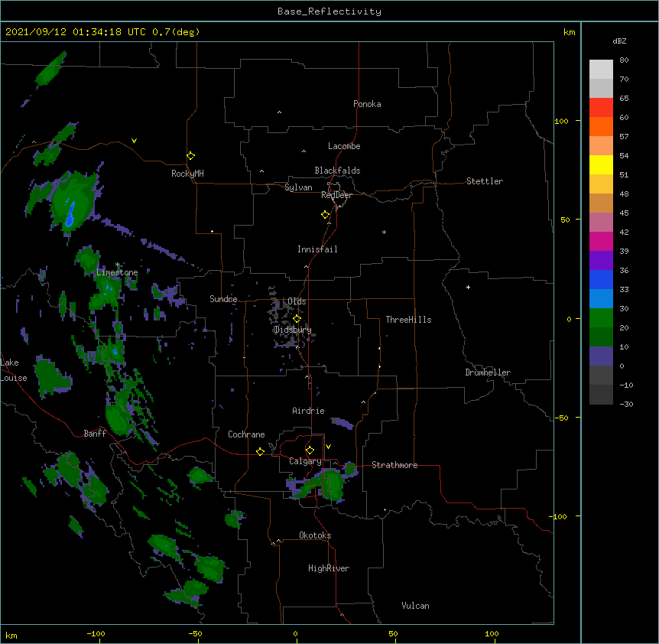Select the Drumheller label
This screenshot has height=644, width=659.
[x=488, y=372]
